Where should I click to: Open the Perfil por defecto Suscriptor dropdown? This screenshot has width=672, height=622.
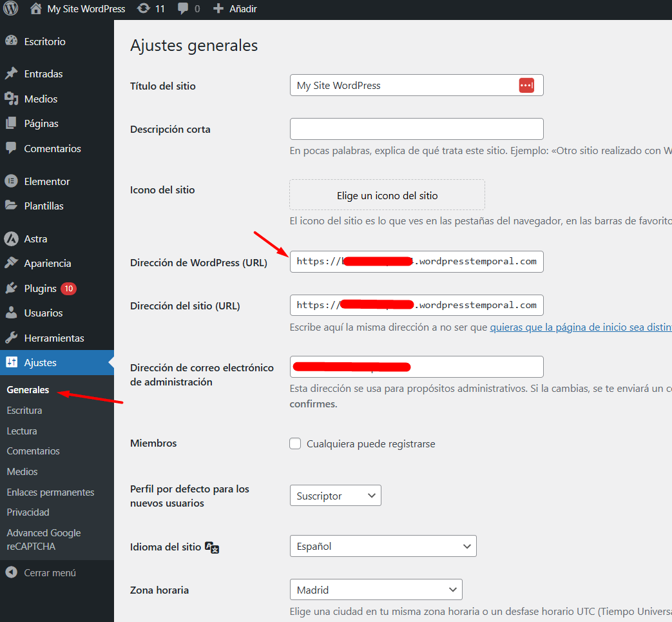[x=335, y=496]
